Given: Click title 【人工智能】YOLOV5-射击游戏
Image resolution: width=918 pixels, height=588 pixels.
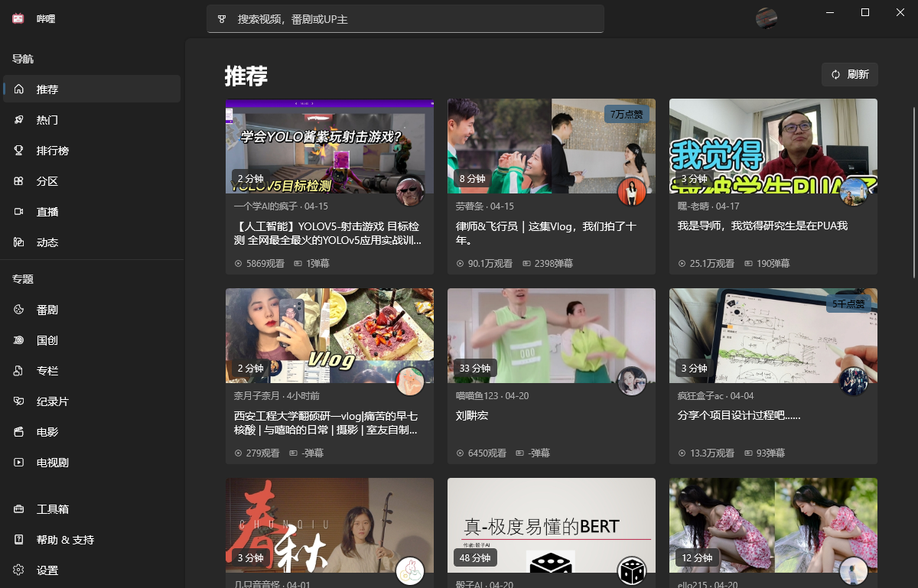Looking at the screenshot, I should pos(327,233).
